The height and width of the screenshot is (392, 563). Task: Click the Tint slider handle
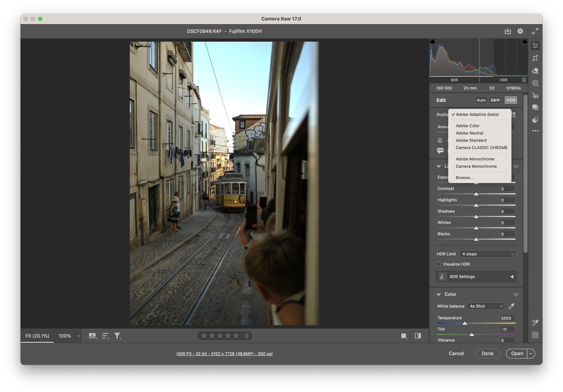[x=472, y=335]
